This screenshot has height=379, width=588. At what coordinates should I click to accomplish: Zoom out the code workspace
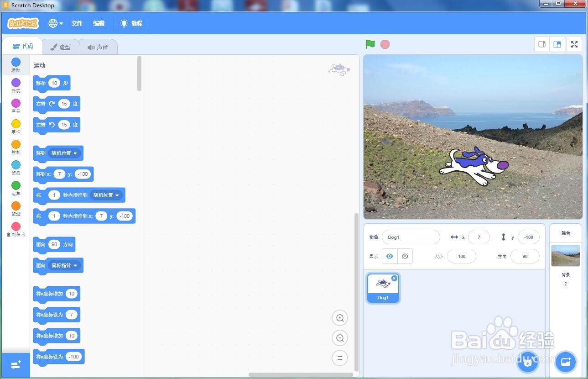[x=340, y=338]
